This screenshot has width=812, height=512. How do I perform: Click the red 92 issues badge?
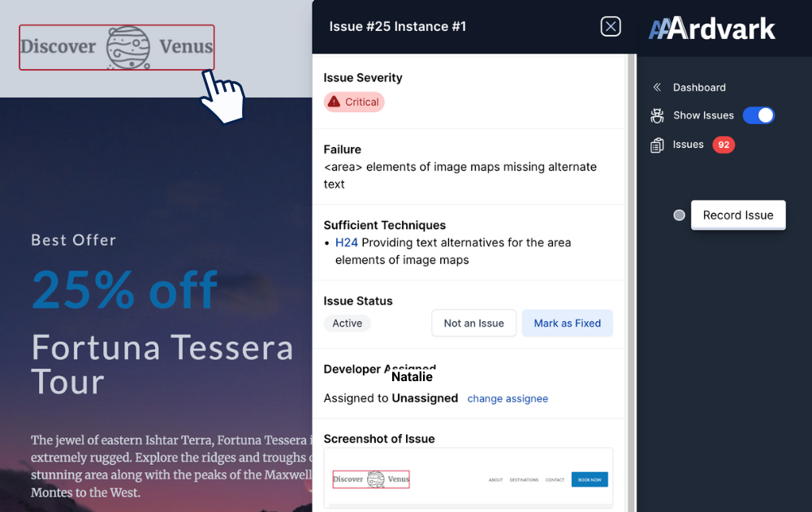[x=723, y=145]
